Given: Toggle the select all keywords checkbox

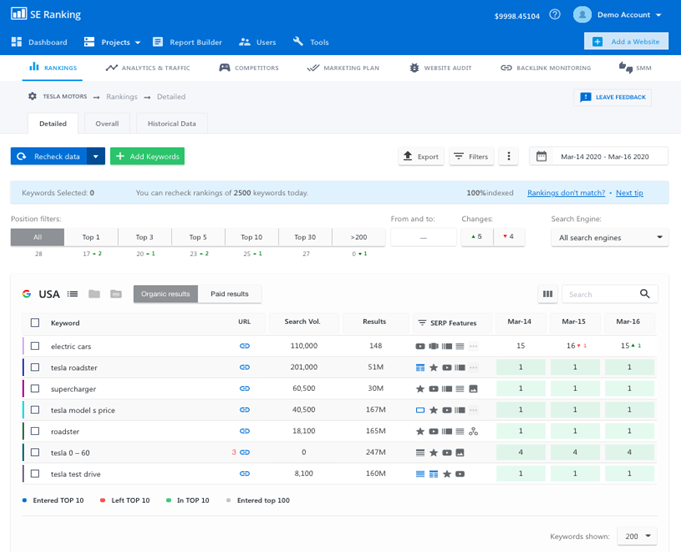Looking at the screenshot, I should (x=35, y=323).
